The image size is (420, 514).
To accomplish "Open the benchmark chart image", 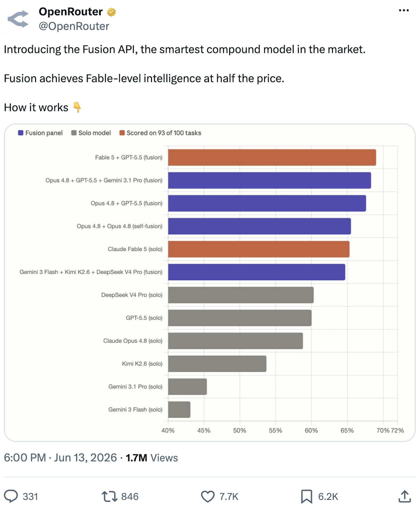I will coord(210,282).
